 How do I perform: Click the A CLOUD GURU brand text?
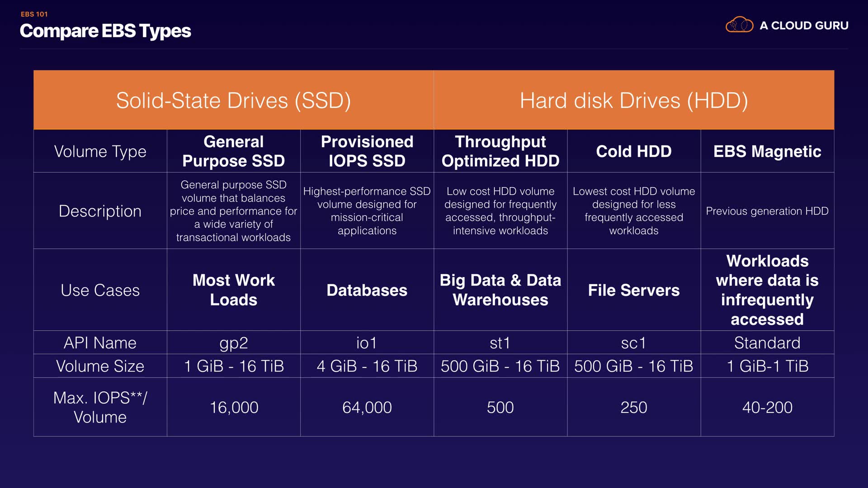[804, 26]
